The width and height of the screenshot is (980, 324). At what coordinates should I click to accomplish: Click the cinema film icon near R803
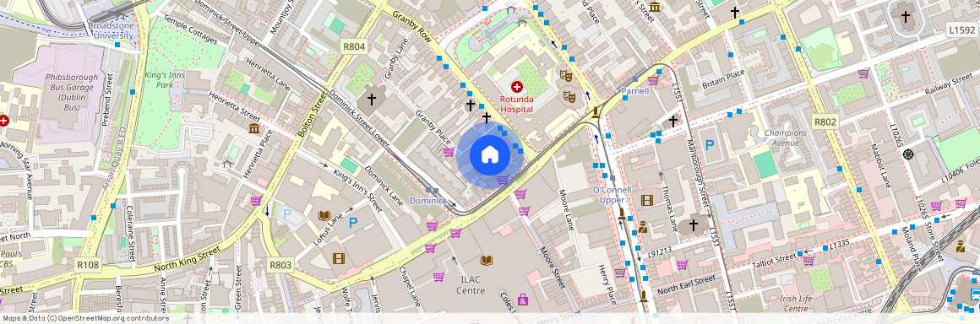coord(338,258)
